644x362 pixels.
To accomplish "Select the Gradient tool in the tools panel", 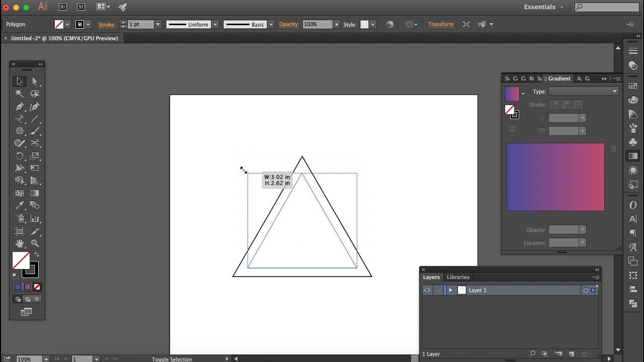I will tap(35, 193).
